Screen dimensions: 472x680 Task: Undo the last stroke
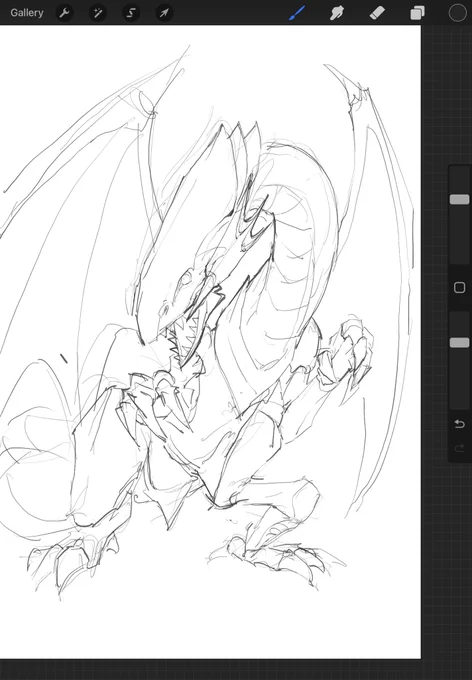click(459, 424)
